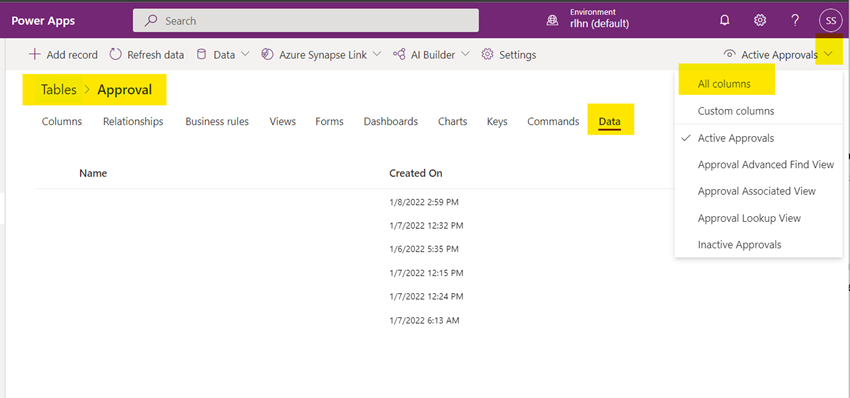Click Settings label in command bar

click(518, 55)
